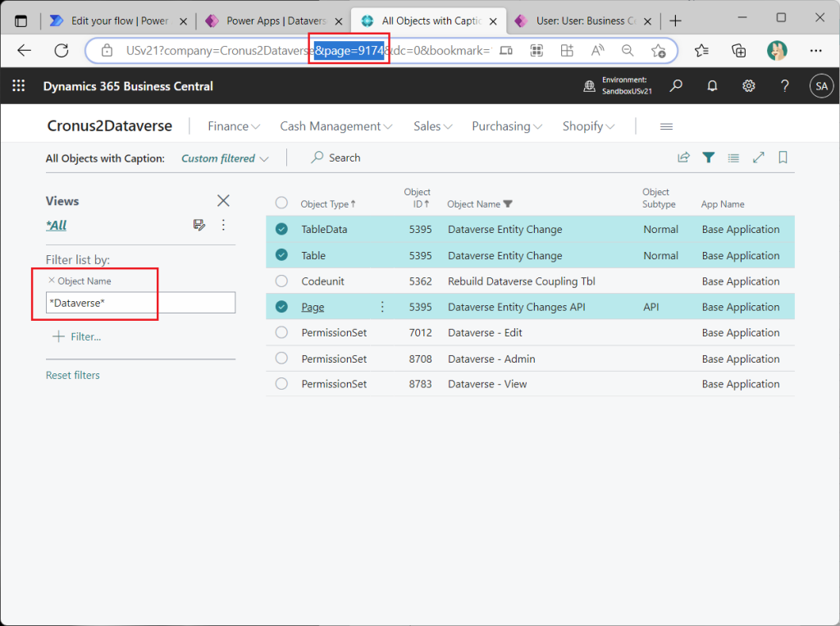The image size is (840, 626).
Task: Click the environment globe icon
Action: [x=589, y=86]
